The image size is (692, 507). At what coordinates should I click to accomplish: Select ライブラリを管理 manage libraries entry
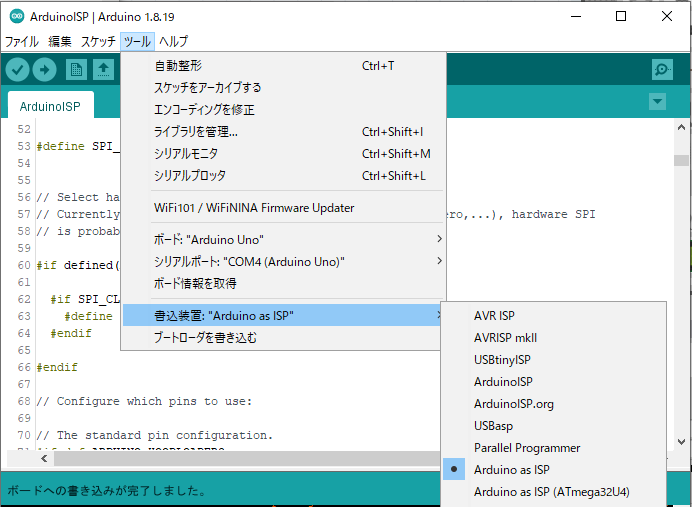pos(196,132)
